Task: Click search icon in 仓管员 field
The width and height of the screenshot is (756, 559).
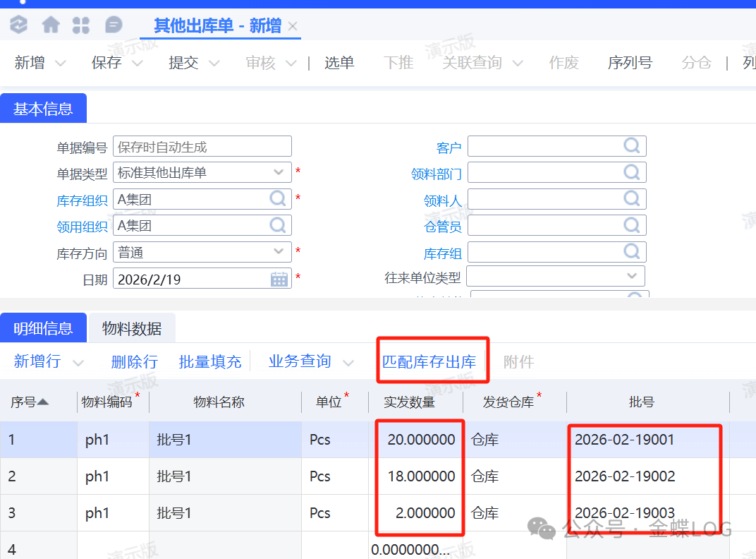Action: pos(632,225)
